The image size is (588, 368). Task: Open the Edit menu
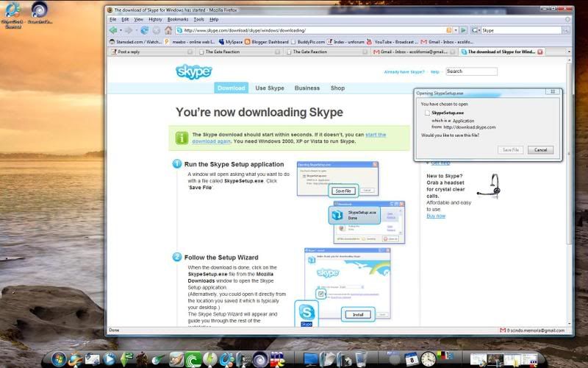tap(125, 19)
